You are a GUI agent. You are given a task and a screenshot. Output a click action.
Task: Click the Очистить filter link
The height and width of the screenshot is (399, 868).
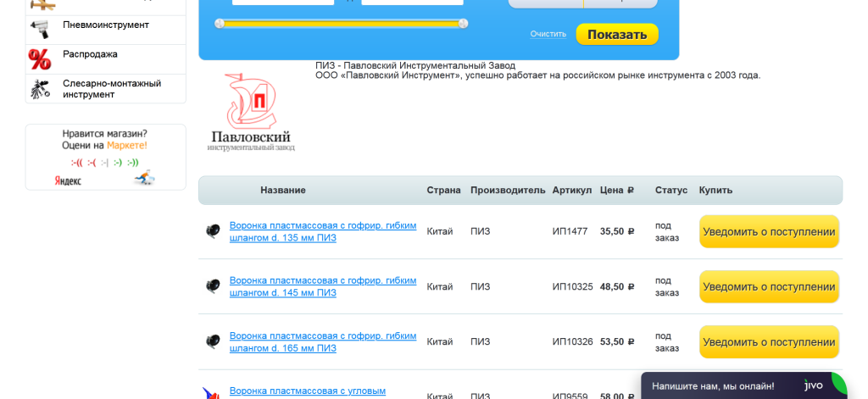548,34
